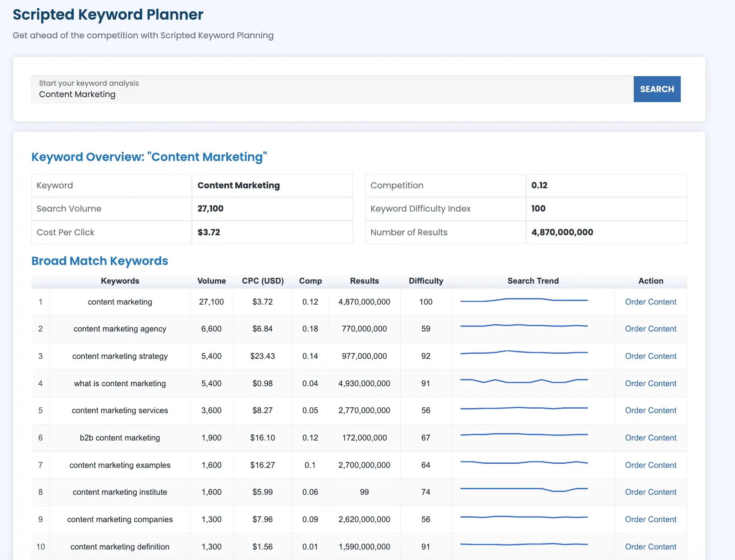Click the trend sparkline for 'content marketing institute'
Screen dimensions: 735x560
pyautogui.click(x=524, y=489)
